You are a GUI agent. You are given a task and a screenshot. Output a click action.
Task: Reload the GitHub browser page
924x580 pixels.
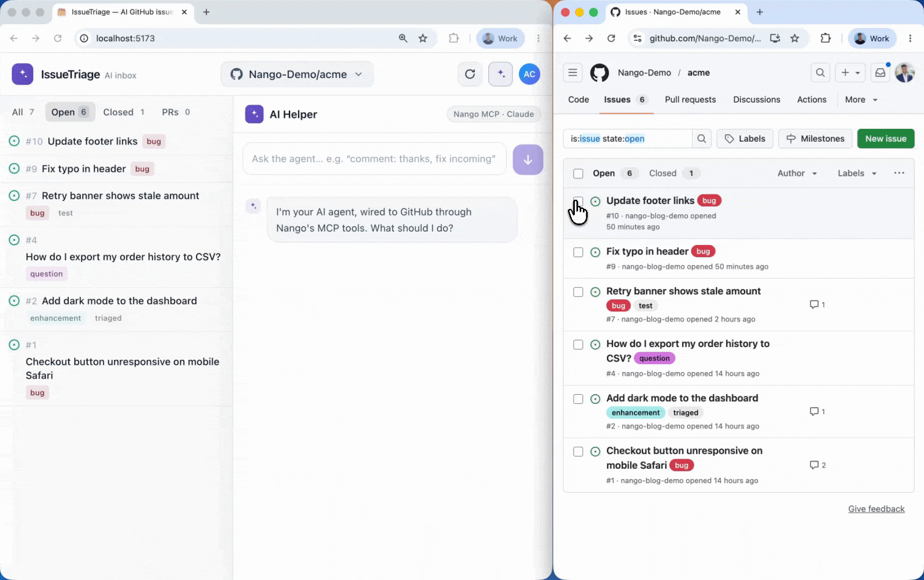(611, 38)
